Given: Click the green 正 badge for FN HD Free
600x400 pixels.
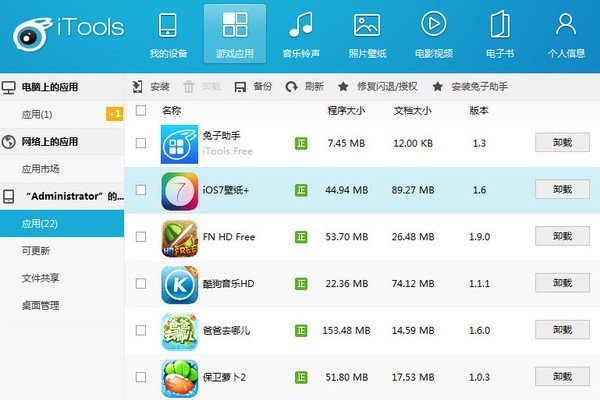Looking at the screenshot, I should click(x=301, y=237).
